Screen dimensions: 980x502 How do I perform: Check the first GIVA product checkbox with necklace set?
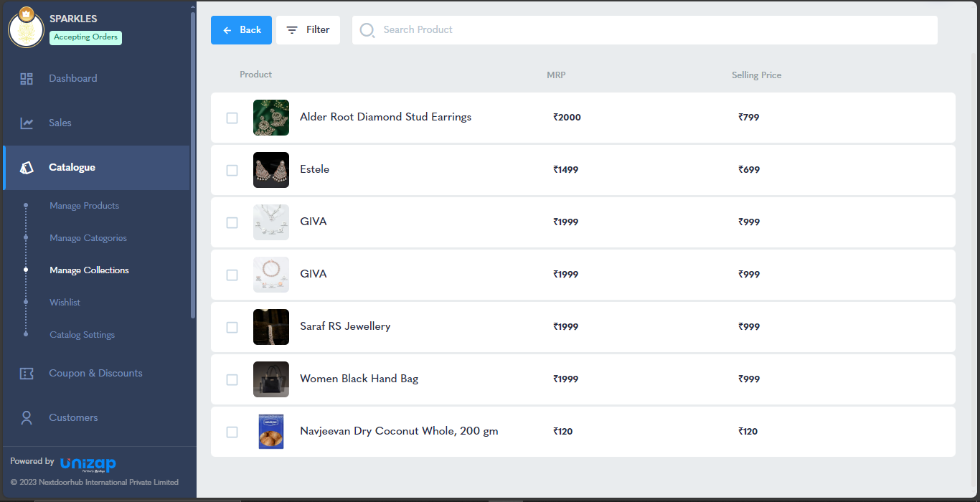232,222
